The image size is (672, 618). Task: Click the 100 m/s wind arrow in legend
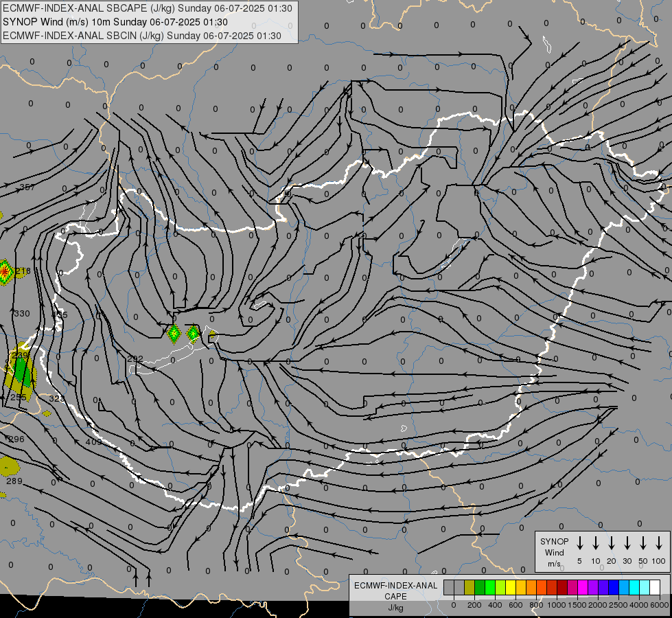click(x=659, y=543)
